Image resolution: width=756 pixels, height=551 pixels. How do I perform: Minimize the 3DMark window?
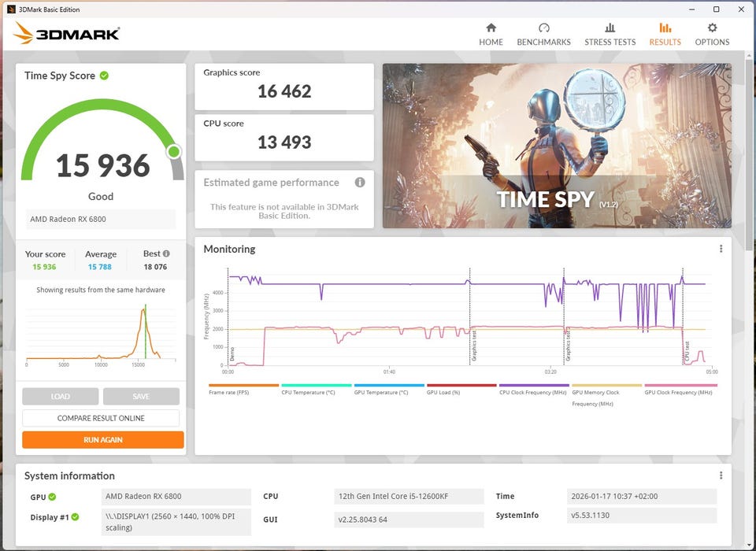[x=692, y=9]
